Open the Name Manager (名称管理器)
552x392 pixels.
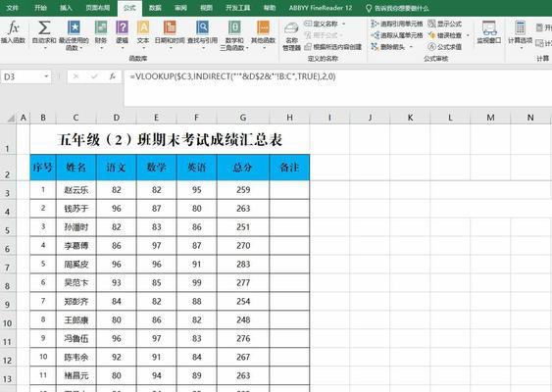291,36
